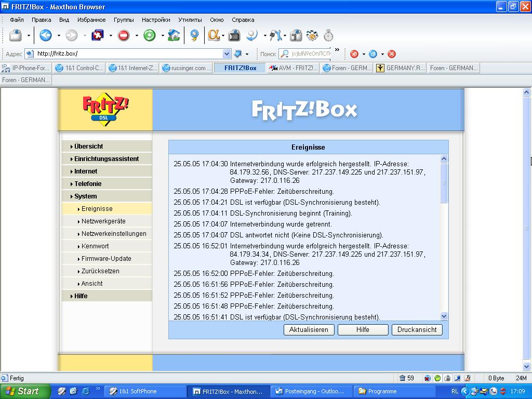Image resolution: width=532 pixels, height=399 pixels.
Task: Click the first quick launch icon next to Start
Action: click(x=61, y=391)
